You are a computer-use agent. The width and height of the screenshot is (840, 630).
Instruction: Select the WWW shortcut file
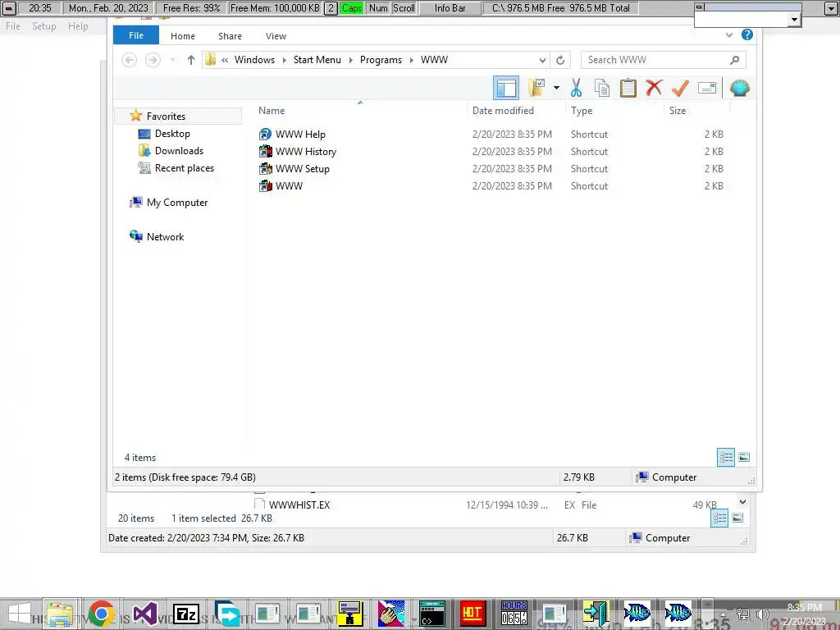pyautogui.click(x=289, y=185)
